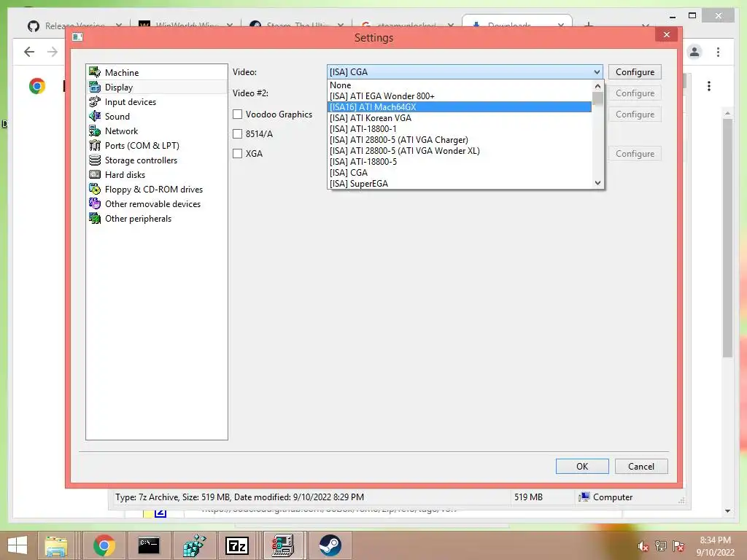The width and height of the screenshot is (747, 560).
Task: Open 7-Zip from the taskbar
Action: 237,545
